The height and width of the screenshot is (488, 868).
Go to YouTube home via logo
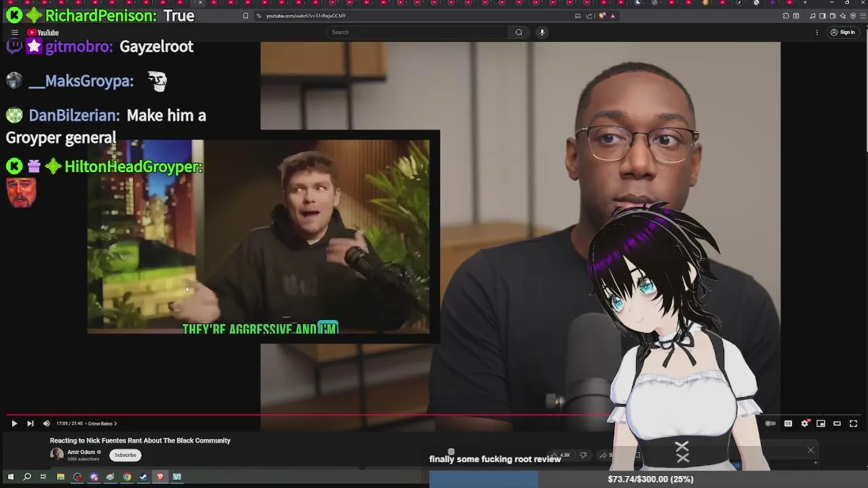coord(43,33)
